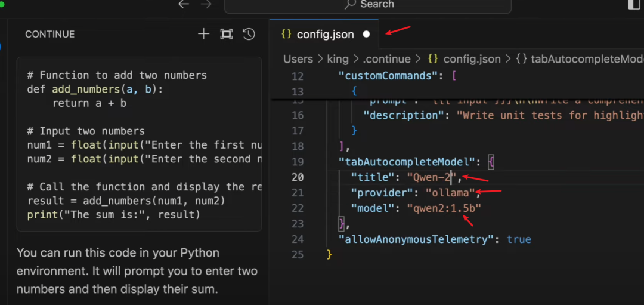Click the unsaved dot on config.json tab
Screen dimensions: 644x305
coord(366,35)
